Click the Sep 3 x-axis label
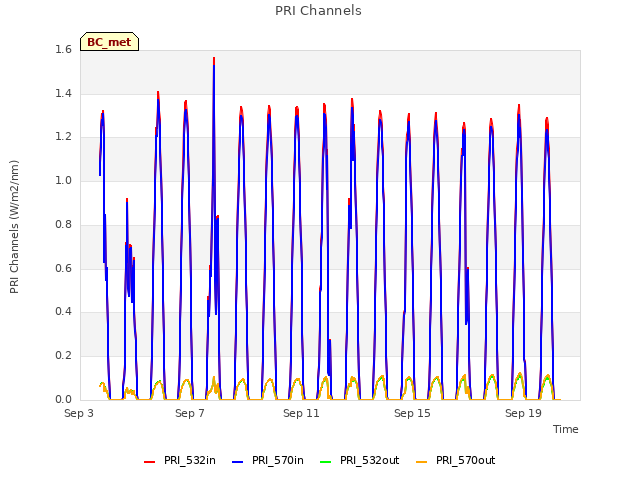The height and width of the screenshot is (480, 640). [79, 413]
